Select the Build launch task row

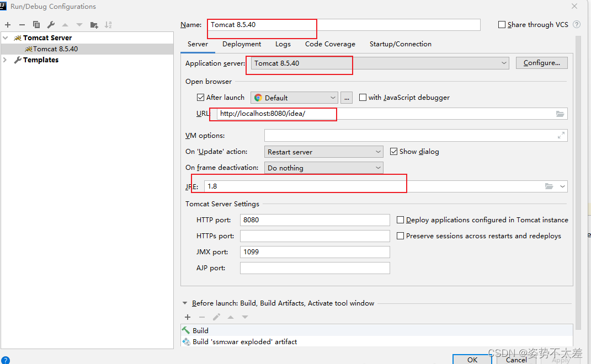click(376, 330)
